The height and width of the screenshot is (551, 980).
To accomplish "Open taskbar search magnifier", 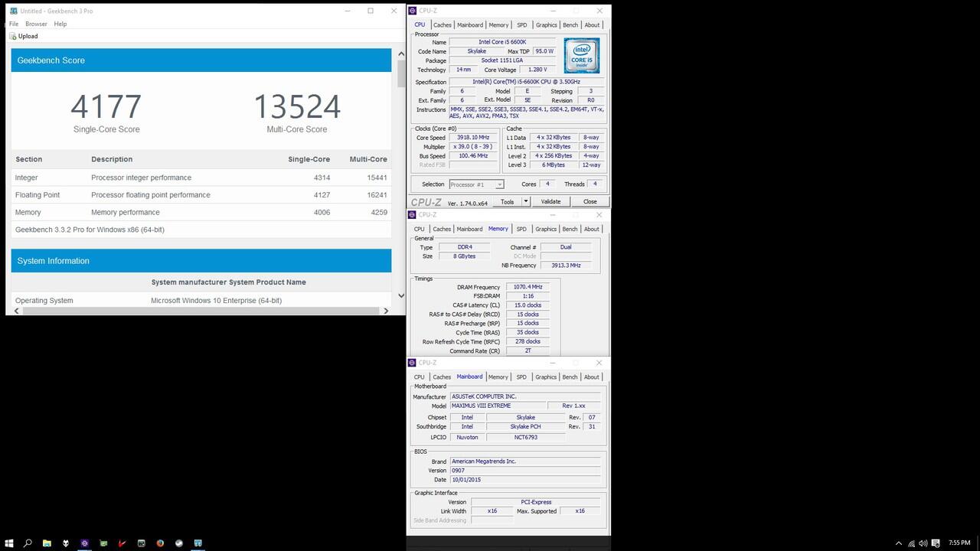I will coord(28,543).
